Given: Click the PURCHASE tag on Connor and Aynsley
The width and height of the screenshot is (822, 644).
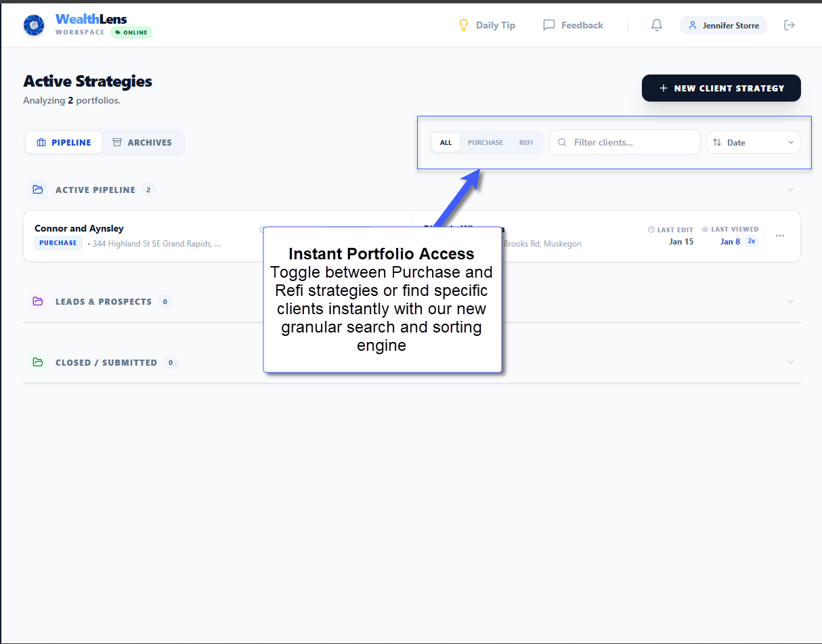Looking at the screenshot, I should pos(58,243).
